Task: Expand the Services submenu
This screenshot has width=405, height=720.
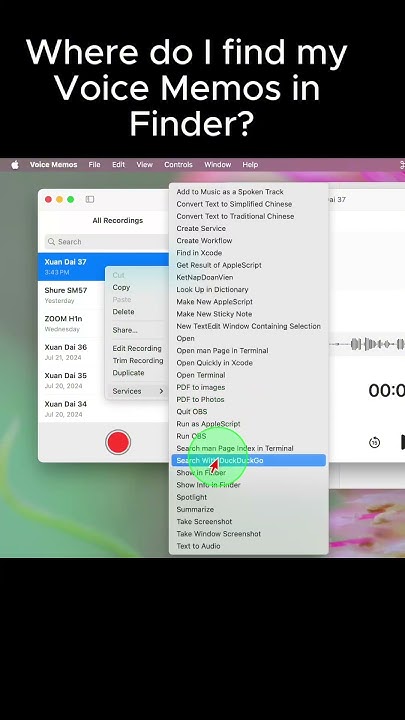Action: (x=138, y=391)
